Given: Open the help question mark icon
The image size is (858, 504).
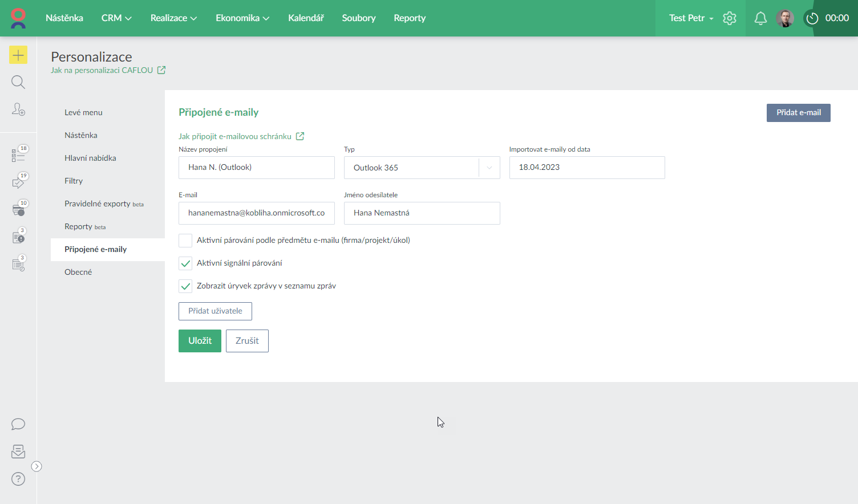Looking at the screenshot, I should click(18, 479).
